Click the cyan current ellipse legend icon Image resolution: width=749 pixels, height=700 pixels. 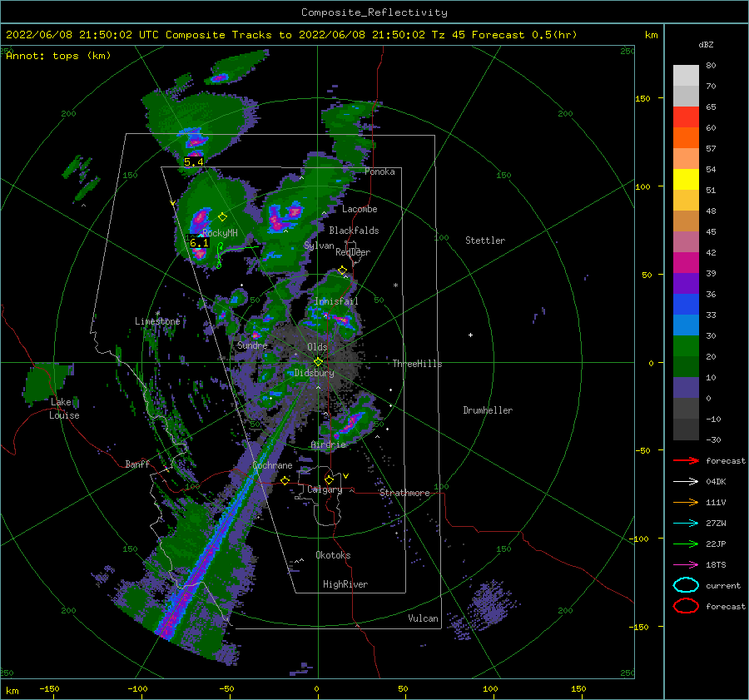[686, 585]
